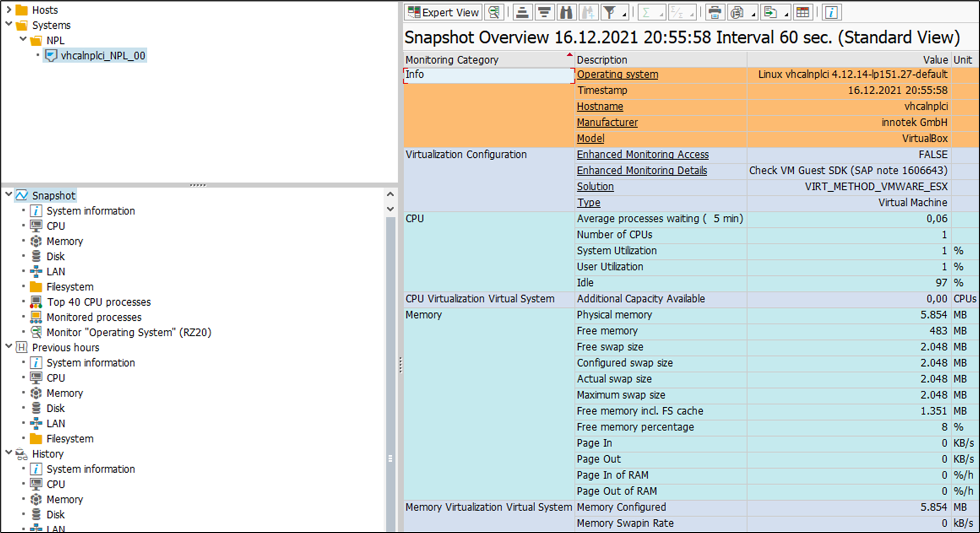This screenshot has width=980, height=533.
Task: Click the Solution link
Action: click(595, 187)
